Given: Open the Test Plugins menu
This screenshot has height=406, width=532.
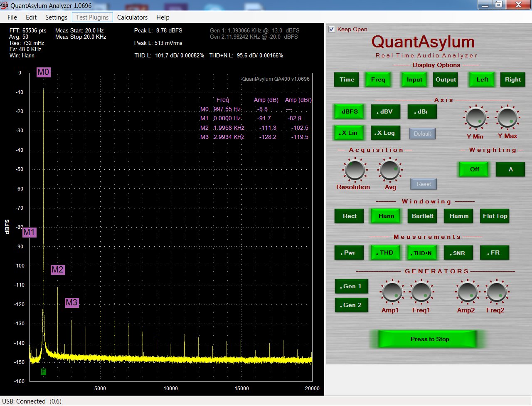Looking at the screenshot, I should [x=92, y=17].
